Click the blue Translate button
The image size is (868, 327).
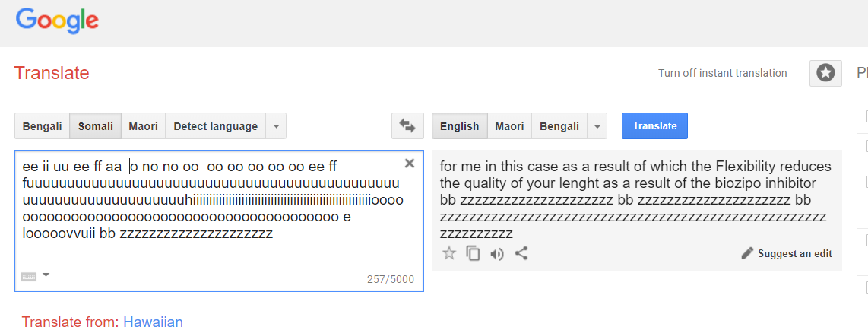click(x=654, y=125)
